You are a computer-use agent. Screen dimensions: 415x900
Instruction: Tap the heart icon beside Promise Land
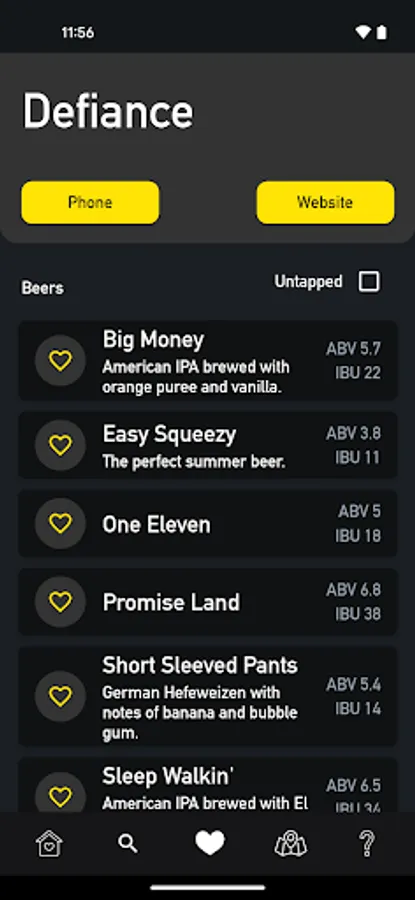(60, 602)
